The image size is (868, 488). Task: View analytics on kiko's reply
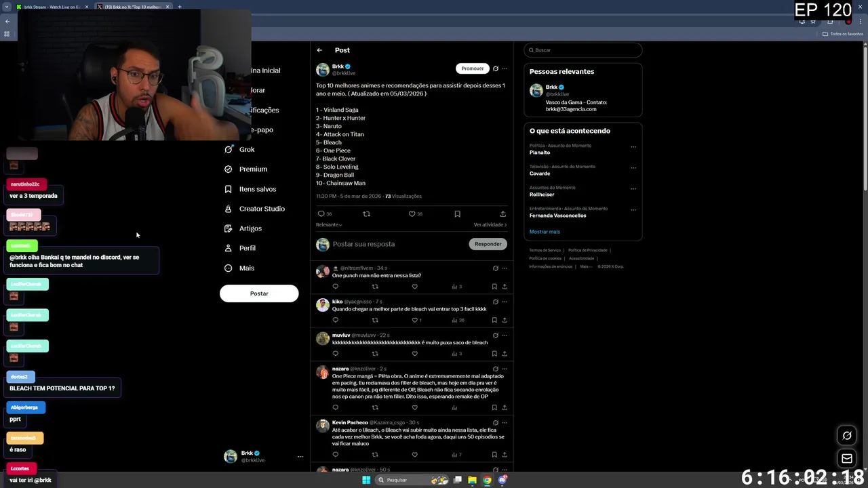tap(458, 320)
